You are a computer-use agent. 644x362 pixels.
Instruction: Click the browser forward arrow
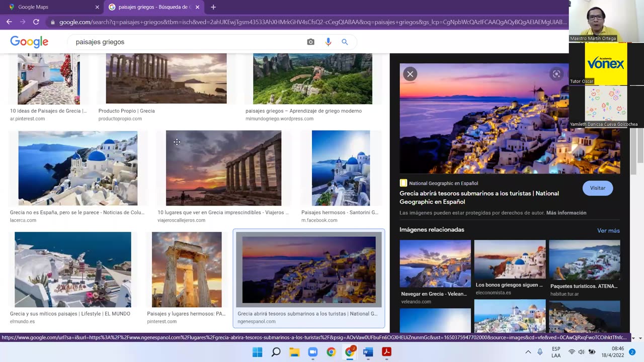pyautogui.click(x=23, y=22)
